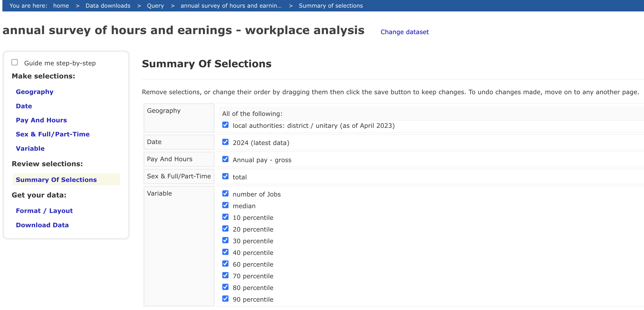Open Format / Layout page
Screen dimensions: 644x310
point(44,211)
